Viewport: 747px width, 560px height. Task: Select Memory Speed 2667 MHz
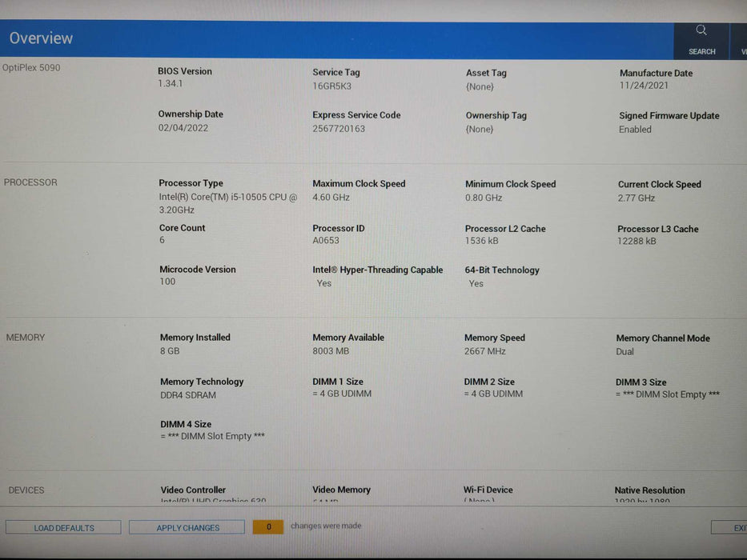tap(485, 351)
